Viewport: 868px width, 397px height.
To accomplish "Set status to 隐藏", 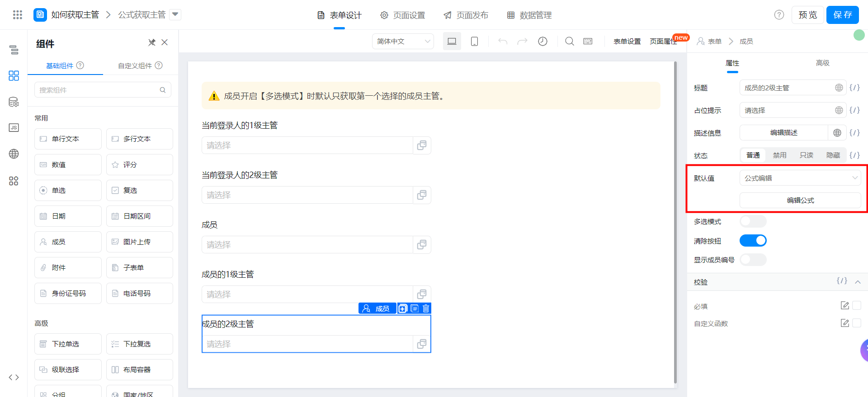I will (x=833, y=155).
